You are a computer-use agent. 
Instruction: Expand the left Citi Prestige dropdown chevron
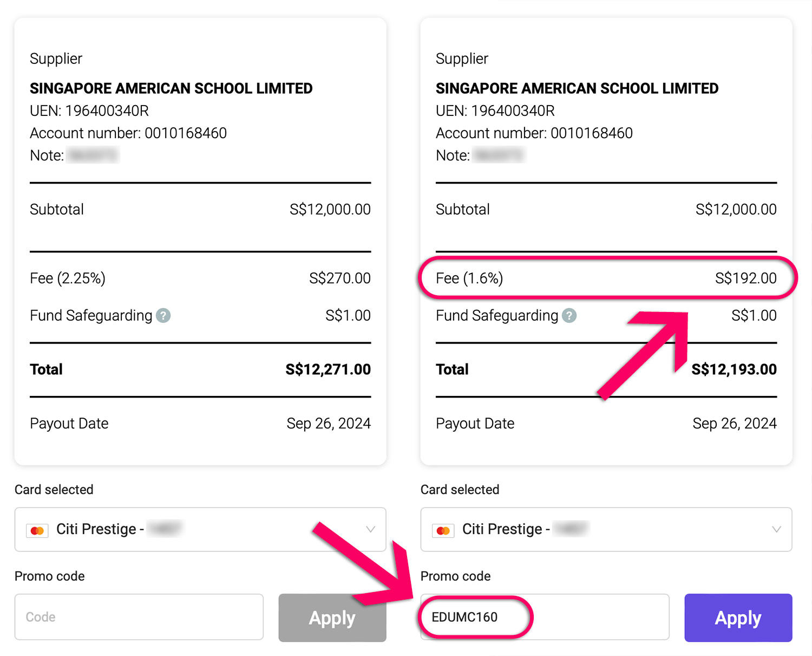pos(370,529)
